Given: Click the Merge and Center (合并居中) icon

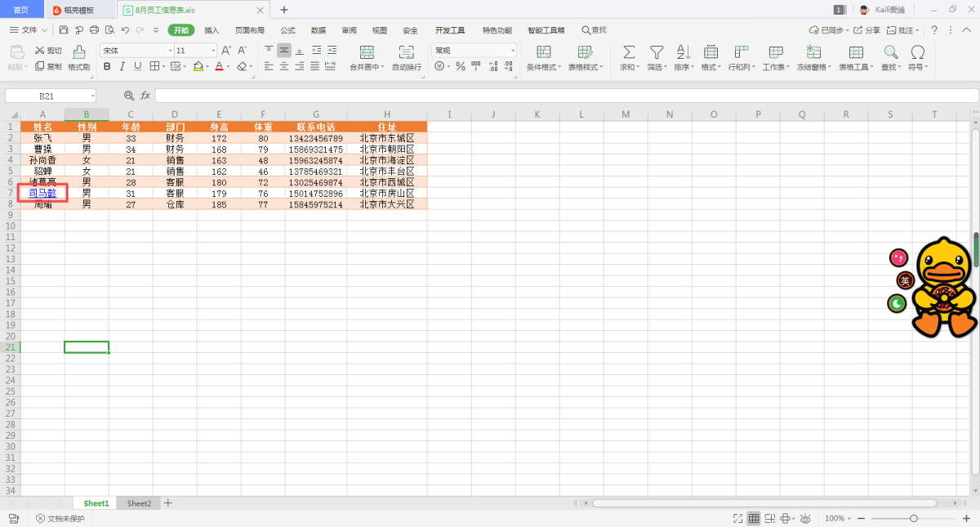Looking at the screenshot, I should [367, 52].
